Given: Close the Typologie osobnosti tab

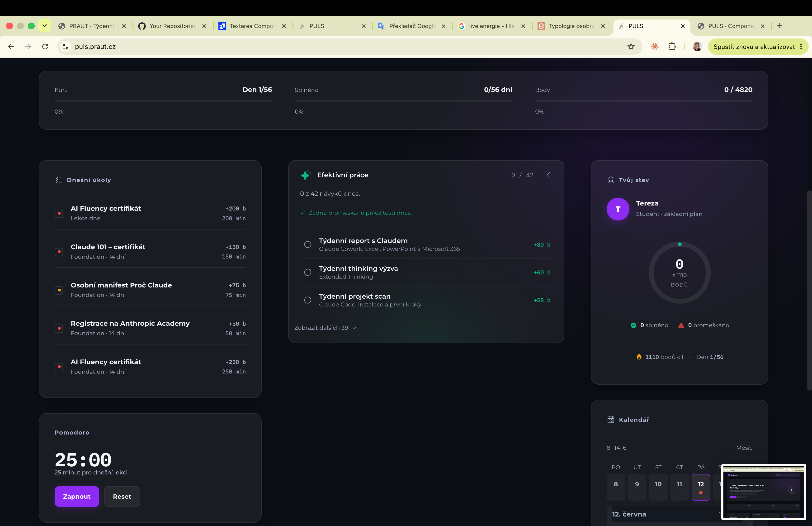Looking at the screenshot, I should [x=603, y=26].
